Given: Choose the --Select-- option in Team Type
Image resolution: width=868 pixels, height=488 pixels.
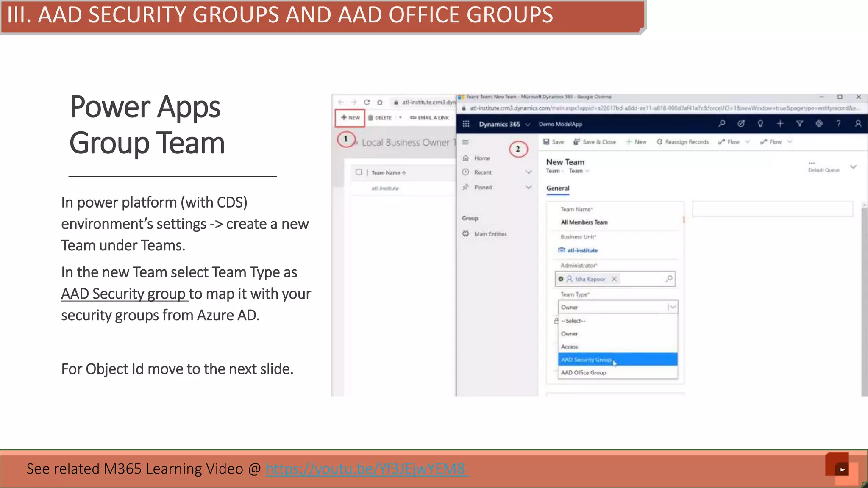Looking at the screenshot, I should [x=618, y=321].
